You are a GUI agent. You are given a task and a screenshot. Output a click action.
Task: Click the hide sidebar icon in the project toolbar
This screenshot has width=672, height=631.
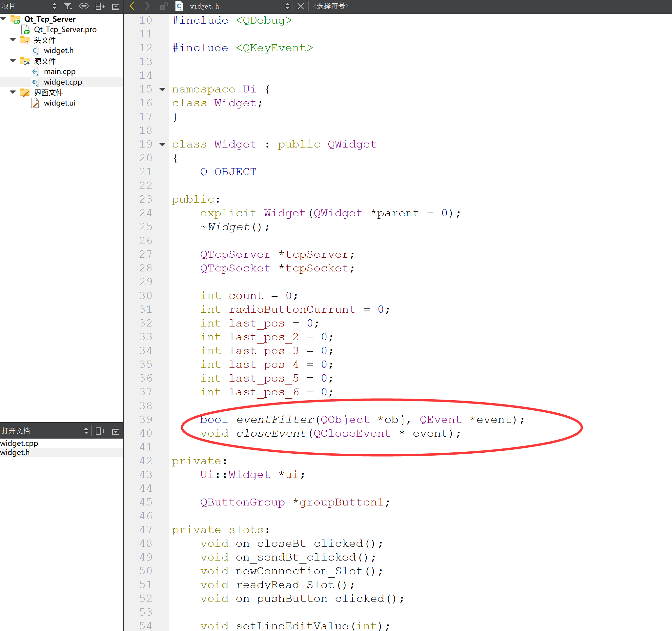[115, 6]
